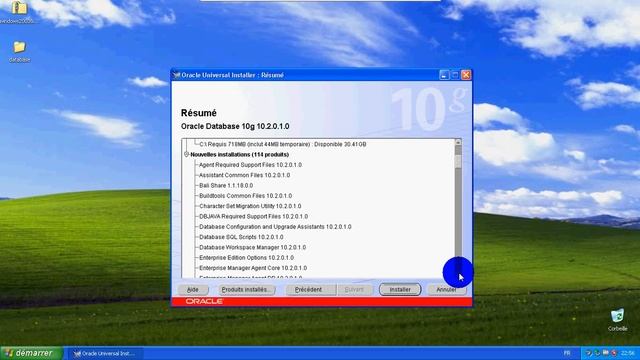Click Oracle Universal Inst... taskbar button
The width and height of the screenshot is (640, 360).
click(x=106, y=353)
